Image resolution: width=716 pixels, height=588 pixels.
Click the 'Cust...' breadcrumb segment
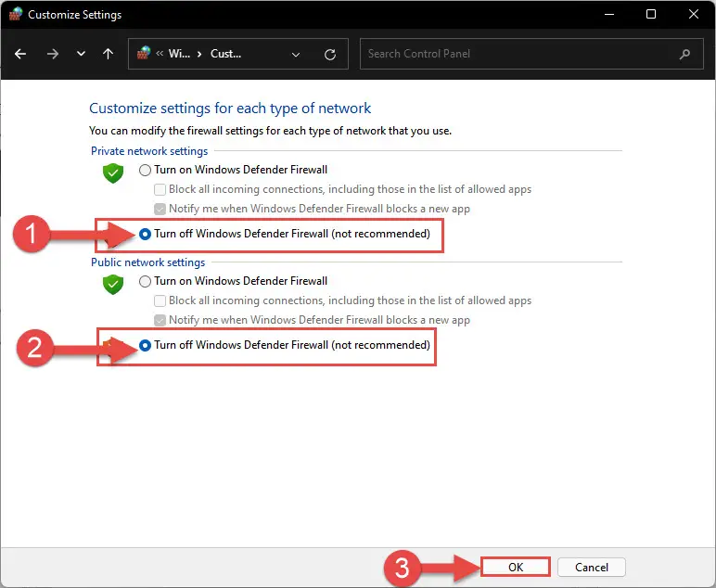pyautogui.click(x=225, y=54)
